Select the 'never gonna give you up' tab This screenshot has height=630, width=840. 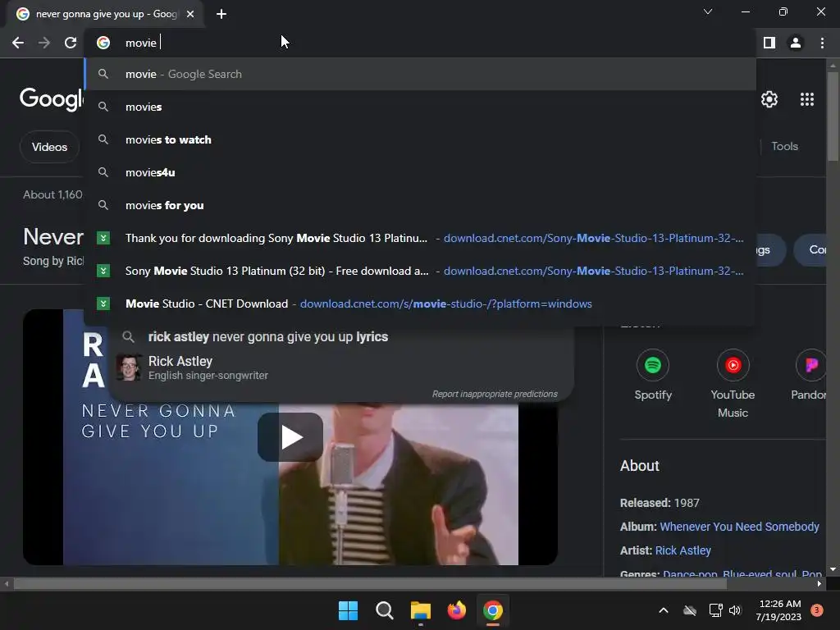click(106, 14)
